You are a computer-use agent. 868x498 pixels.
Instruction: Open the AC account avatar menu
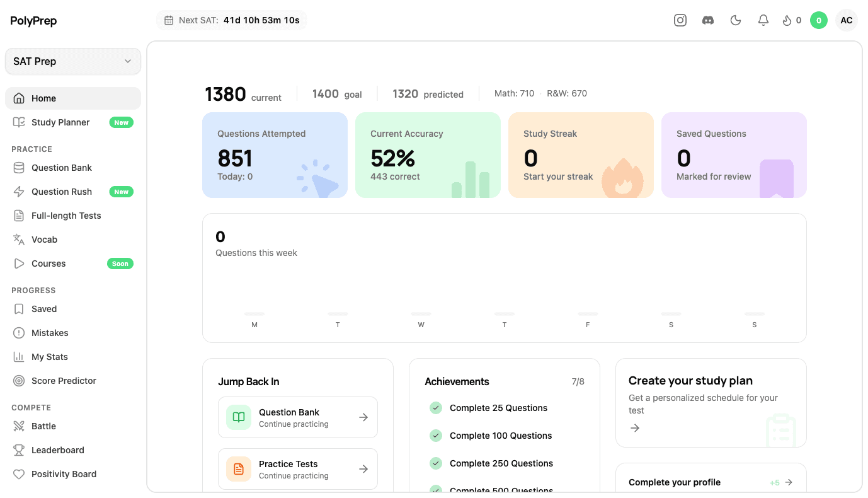[x=846, y=20]
